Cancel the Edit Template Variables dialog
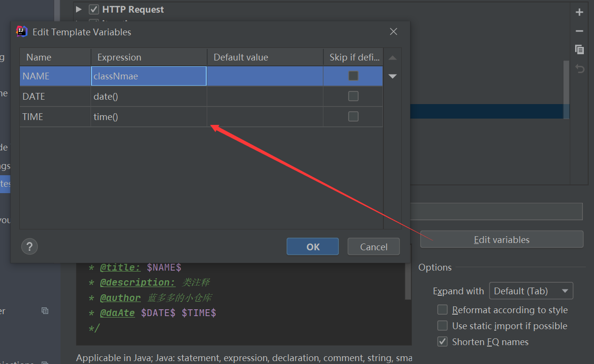Image resolution: width=594 pixels, height=364 pixels. tap(373, 246)
